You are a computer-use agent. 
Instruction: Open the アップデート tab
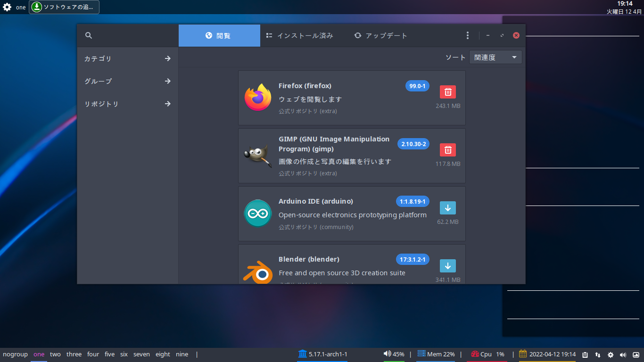[380, 36]
